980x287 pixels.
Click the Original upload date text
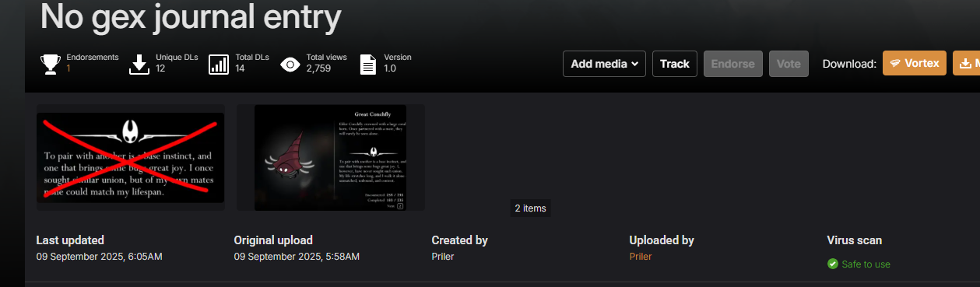click(297, 256)
